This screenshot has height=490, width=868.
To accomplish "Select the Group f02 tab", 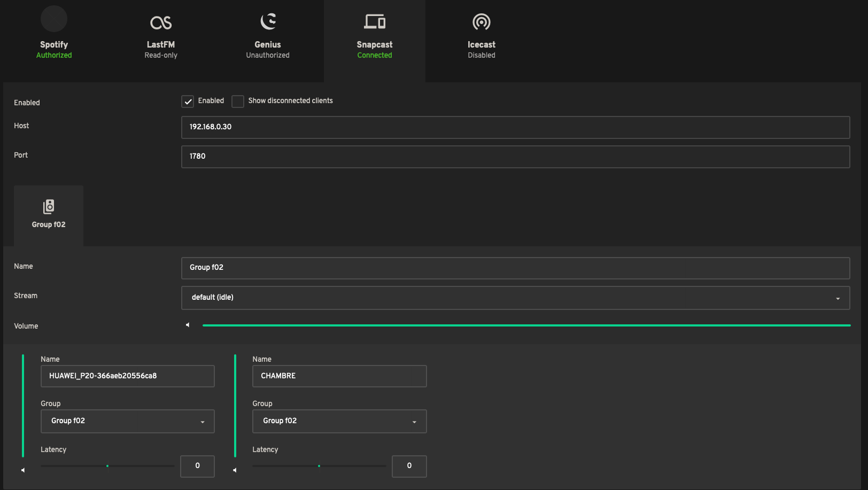I will (48, 216).
